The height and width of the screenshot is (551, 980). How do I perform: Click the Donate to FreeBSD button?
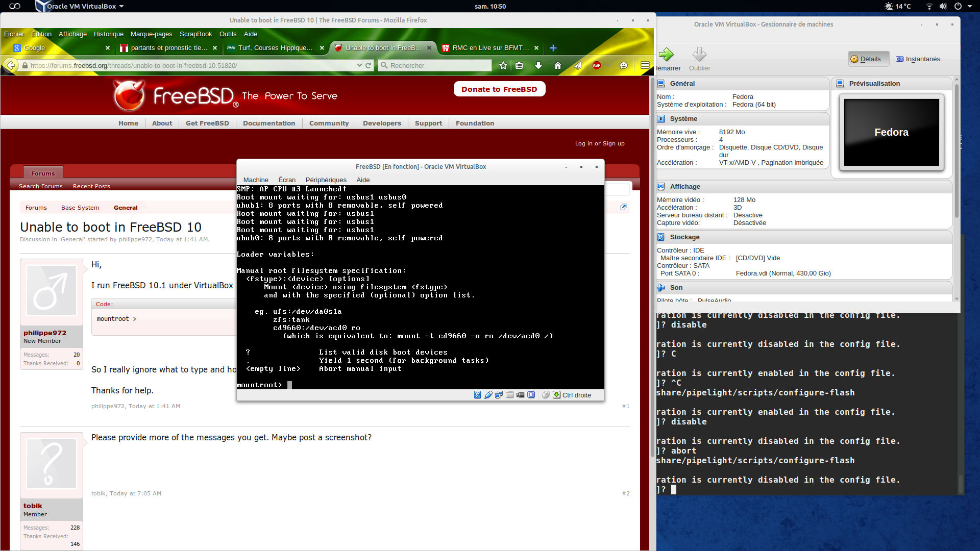[499, 89]
